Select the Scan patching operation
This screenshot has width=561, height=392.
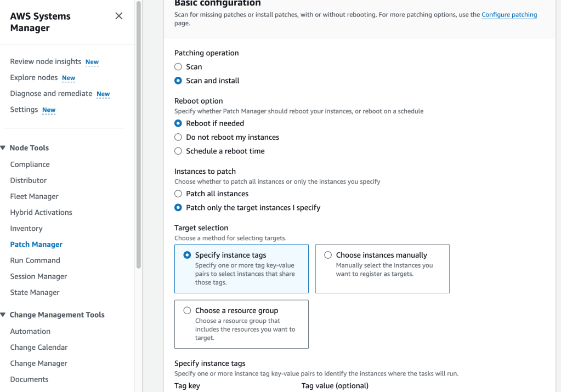pos(178,67)
